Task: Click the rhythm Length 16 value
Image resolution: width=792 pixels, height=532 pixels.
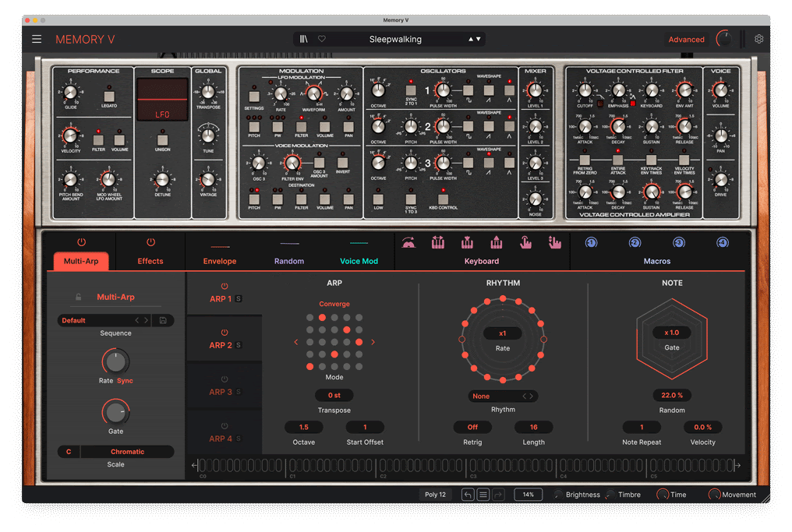Action: 533,427
